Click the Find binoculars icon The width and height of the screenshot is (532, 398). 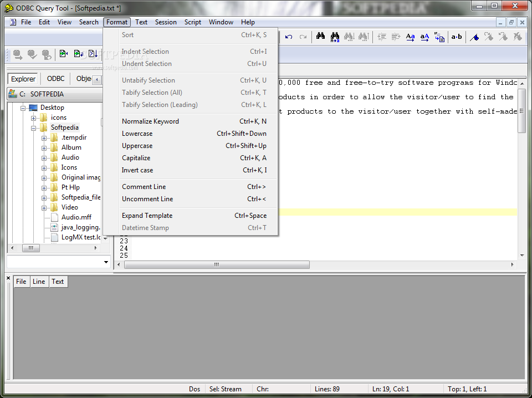tap(320, 36)
